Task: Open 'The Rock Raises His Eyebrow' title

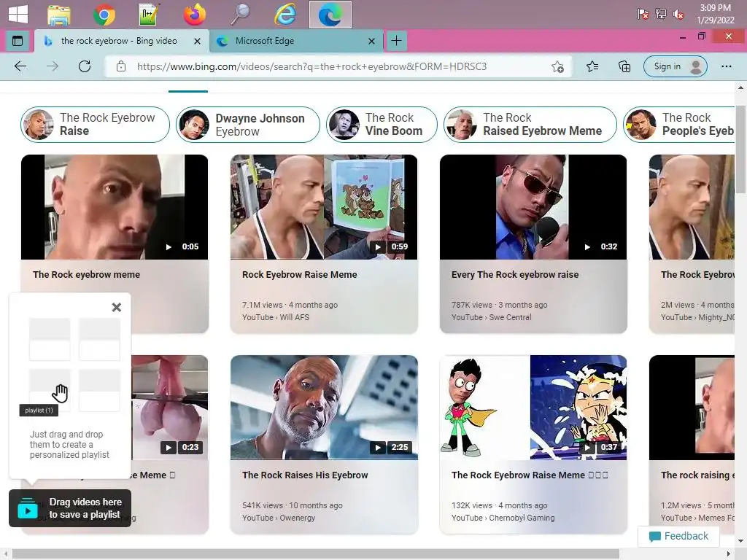Action: (x=305, y=475)
